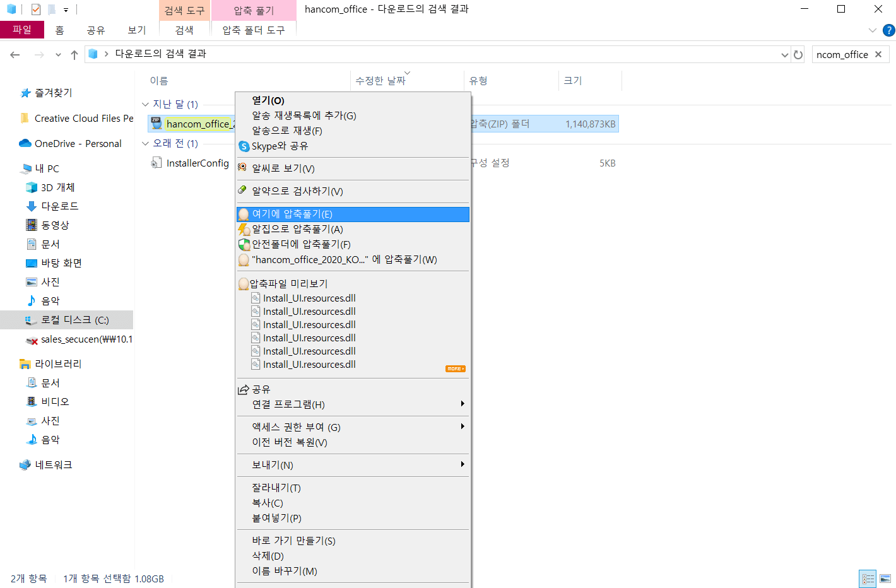This screenshot has height=588, width=896.
Task: Expand the 보내기 submenu
Action: (x=463, y=464)
